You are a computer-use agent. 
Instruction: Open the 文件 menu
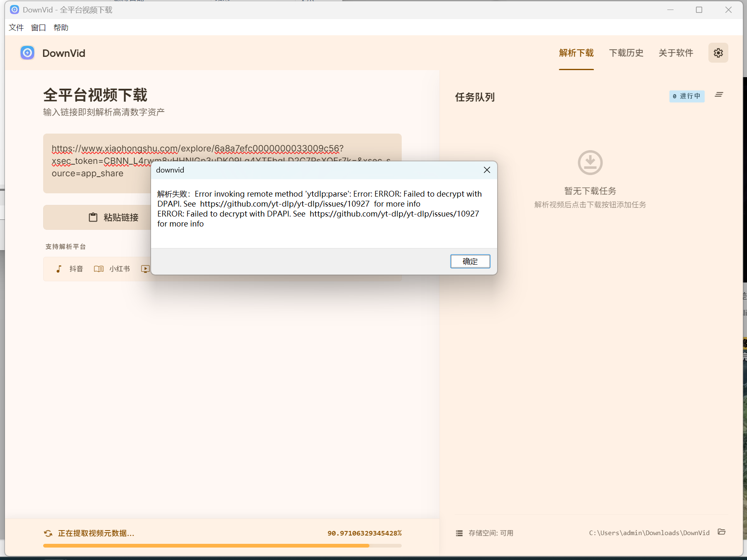coord(16,27)
